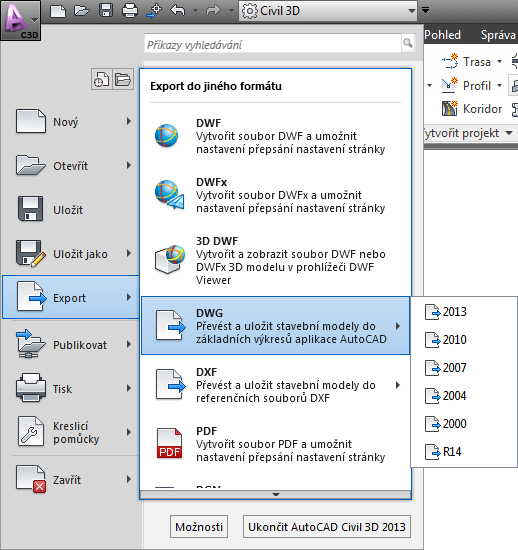Choose DWFx export option

pyautogui.click(x=275, y=195)
